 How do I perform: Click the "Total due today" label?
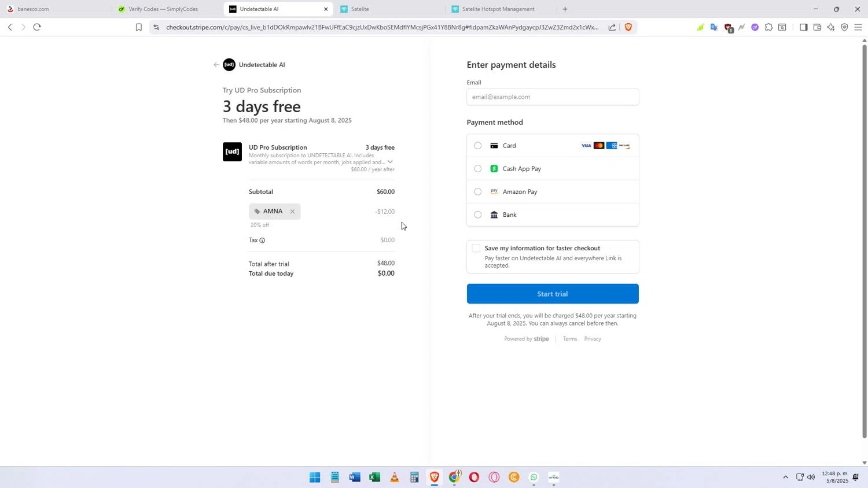click(271, 273)
